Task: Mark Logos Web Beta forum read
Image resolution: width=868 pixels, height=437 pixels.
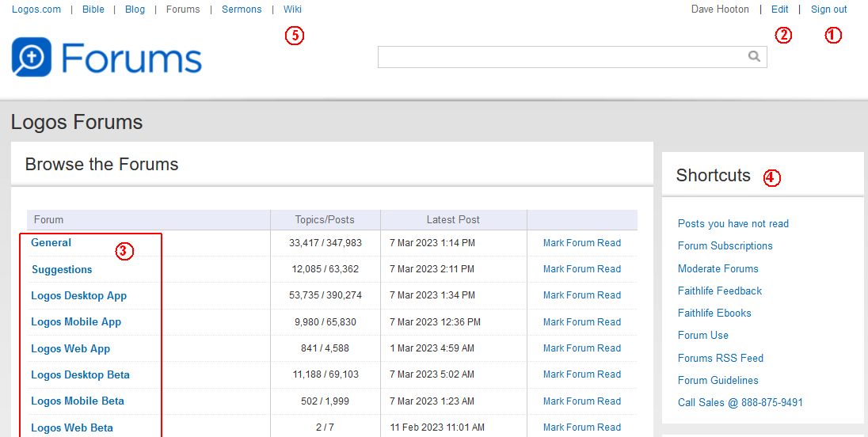Action: tap(582, 427)
